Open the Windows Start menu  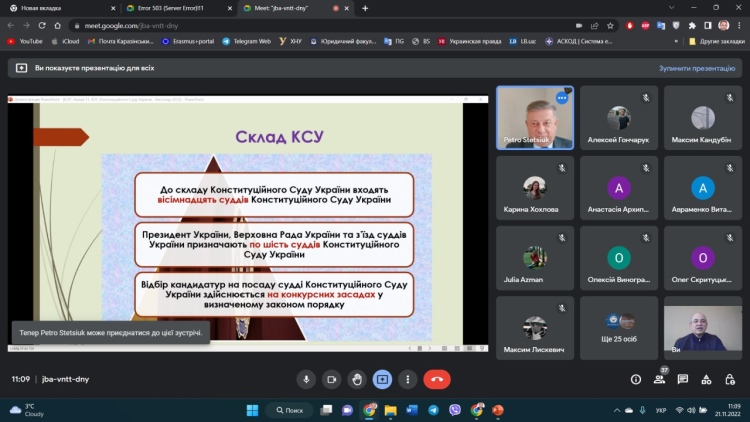[x=252, y=410]
